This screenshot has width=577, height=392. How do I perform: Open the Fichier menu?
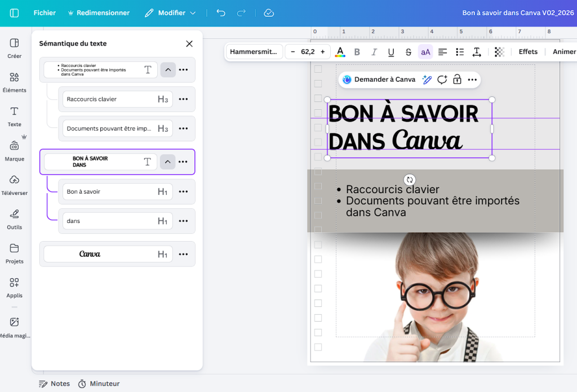[x=45, y=12]
